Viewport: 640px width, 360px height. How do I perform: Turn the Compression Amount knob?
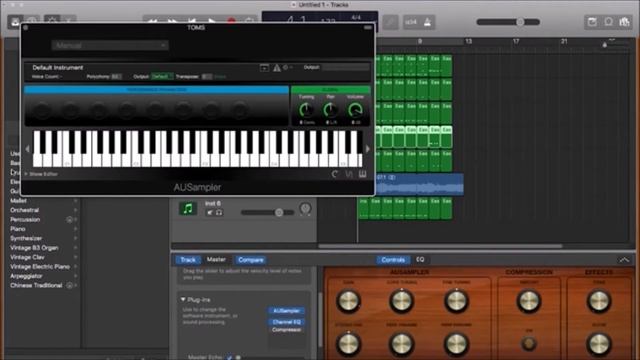529,301
